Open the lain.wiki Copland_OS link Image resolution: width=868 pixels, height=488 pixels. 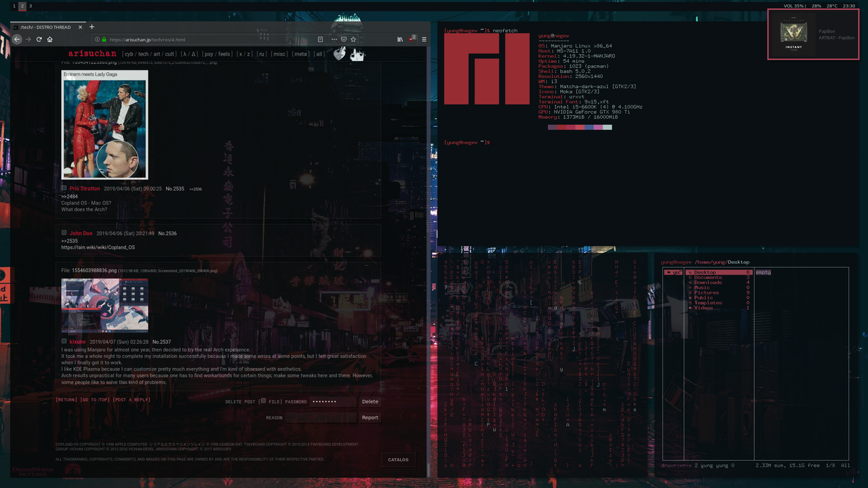click(98, 247)
